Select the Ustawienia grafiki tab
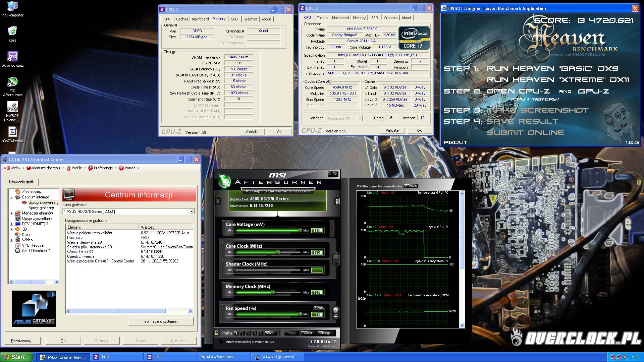 [x=21, y=182]
